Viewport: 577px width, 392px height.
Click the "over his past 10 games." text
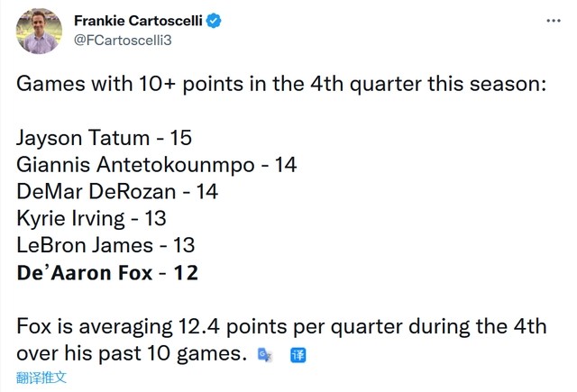click(x=132, y=354)
